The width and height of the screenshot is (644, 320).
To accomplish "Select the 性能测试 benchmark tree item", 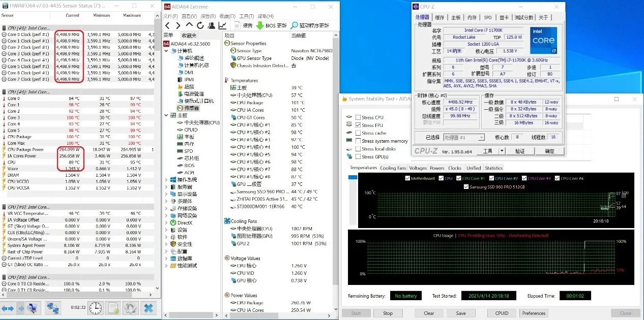I will coord(183,266).
